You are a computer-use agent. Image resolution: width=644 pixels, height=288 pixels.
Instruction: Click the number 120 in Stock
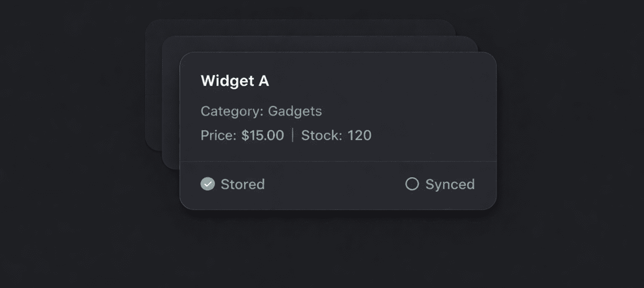pos(360,136)
